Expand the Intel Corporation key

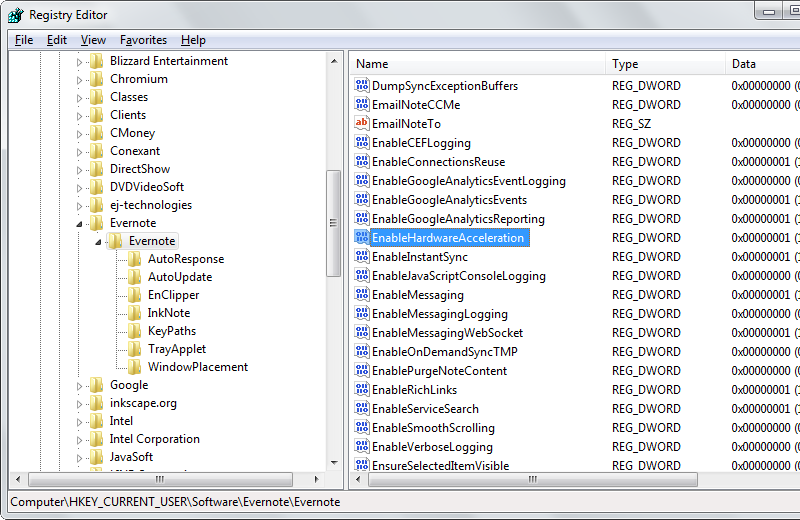(80, 439)
